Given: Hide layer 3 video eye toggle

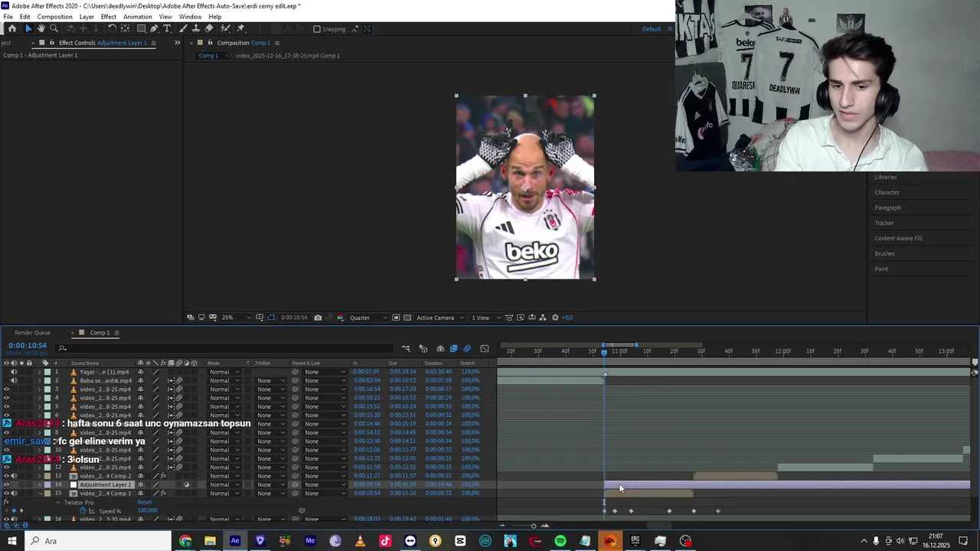Looking at the screenshot, I should pyautogui.click(x=7, y=389).
